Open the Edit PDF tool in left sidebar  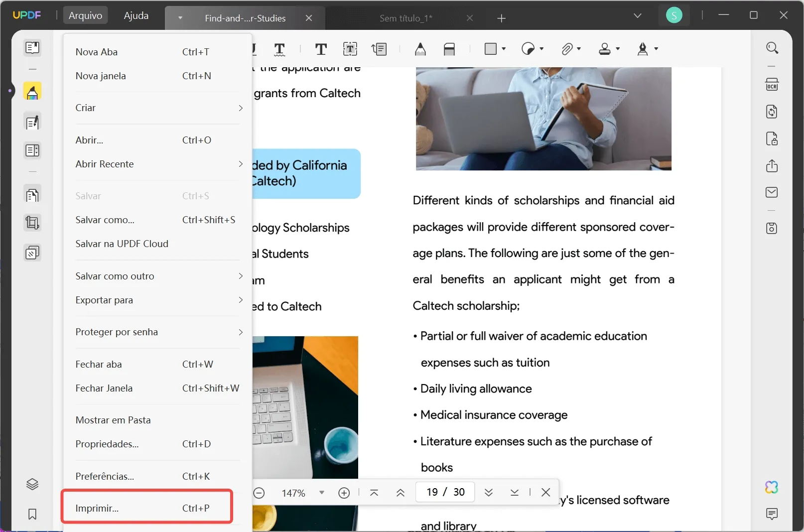pos(32,122)
